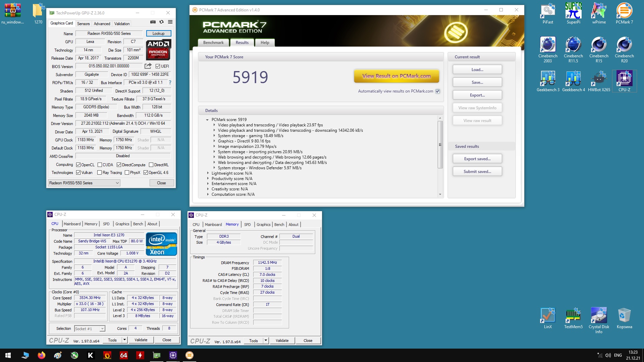Viewport: 644px width, 362px height.
Task: Open the volume control in system tray
Action: [608, 355]
